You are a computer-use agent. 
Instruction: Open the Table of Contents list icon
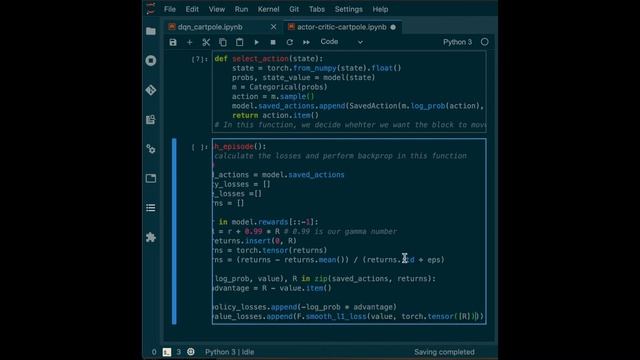(151, 208)
